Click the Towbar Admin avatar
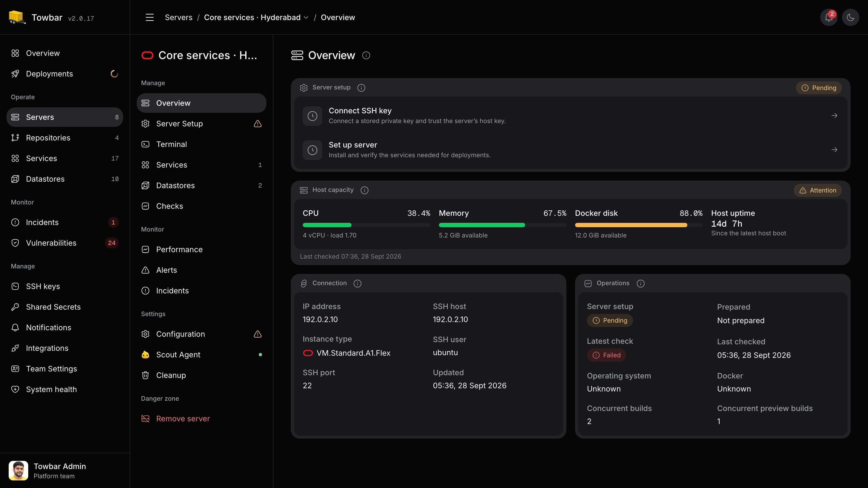 (x=18, y=470)
